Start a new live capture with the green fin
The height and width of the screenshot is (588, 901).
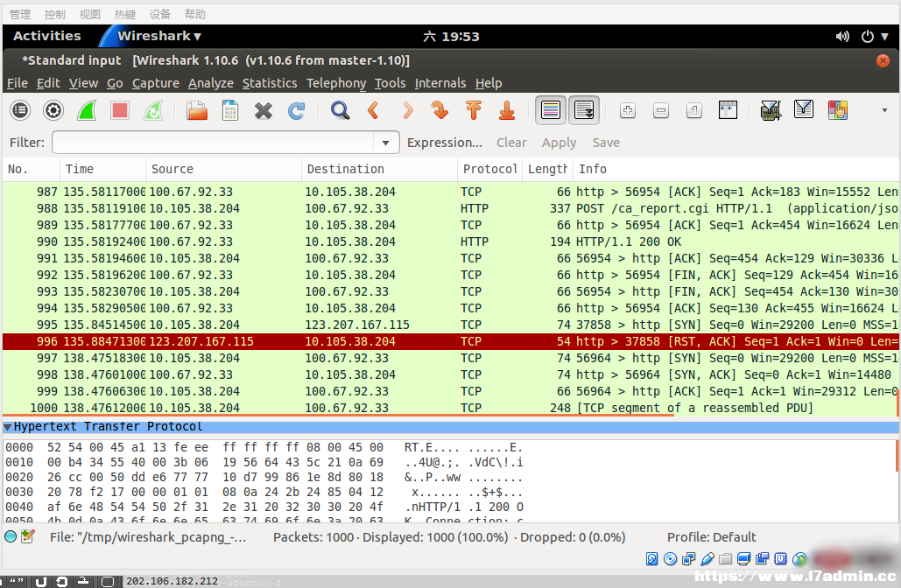(87, 110)
